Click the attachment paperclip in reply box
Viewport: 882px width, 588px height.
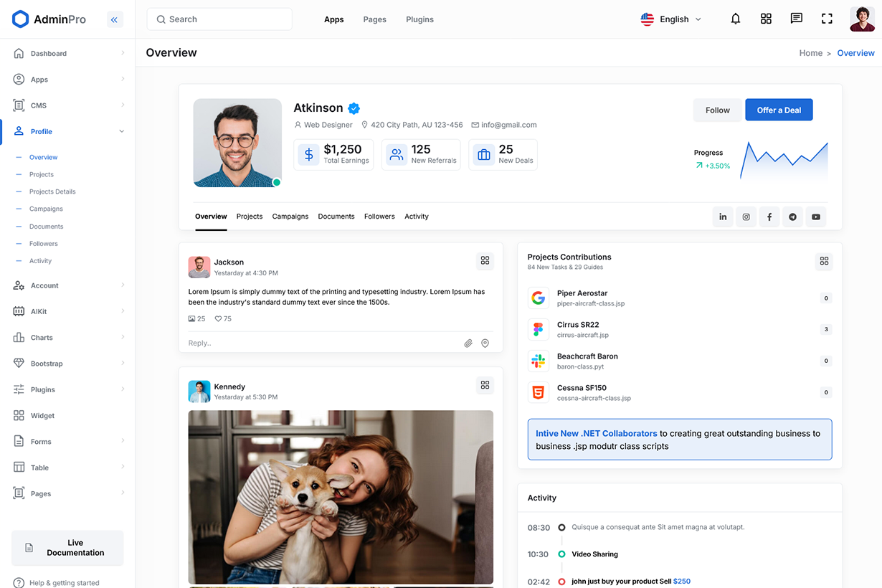click(x=468, y=343)
